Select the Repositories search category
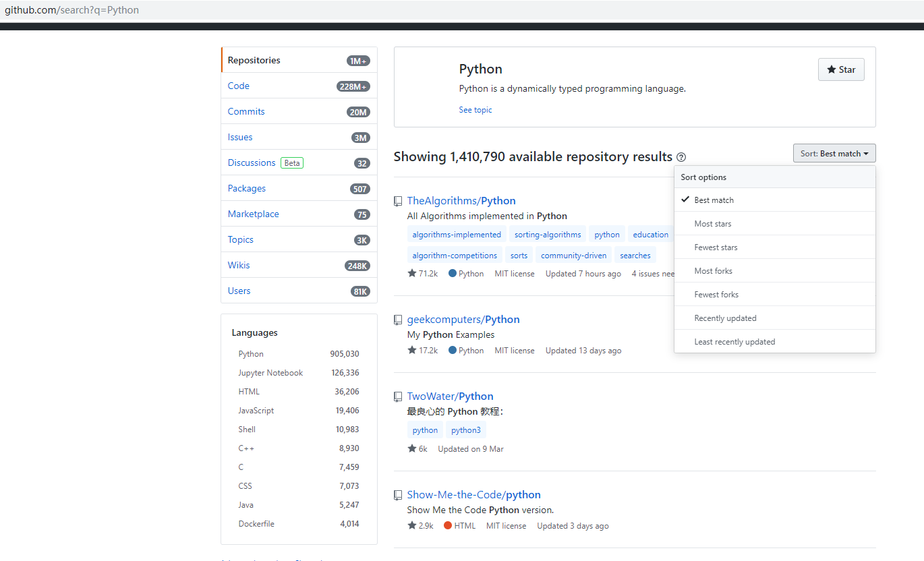 299,60
